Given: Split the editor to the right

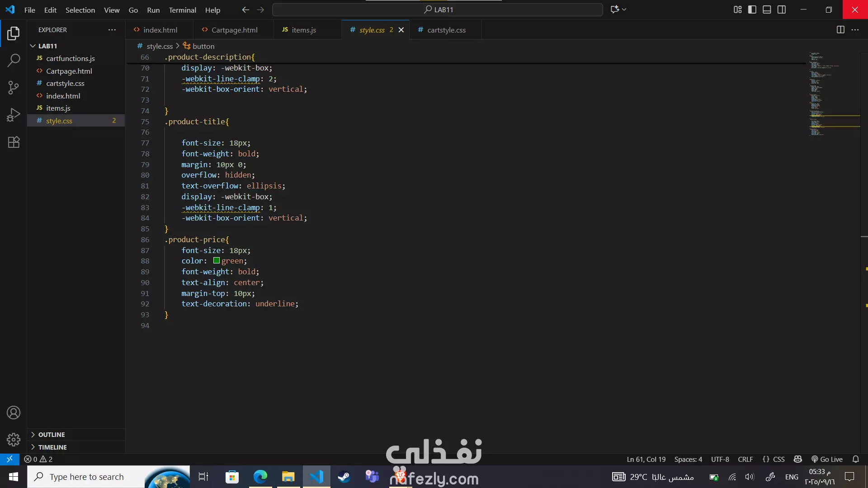Looking at the screenshot, I should (840, 30).
